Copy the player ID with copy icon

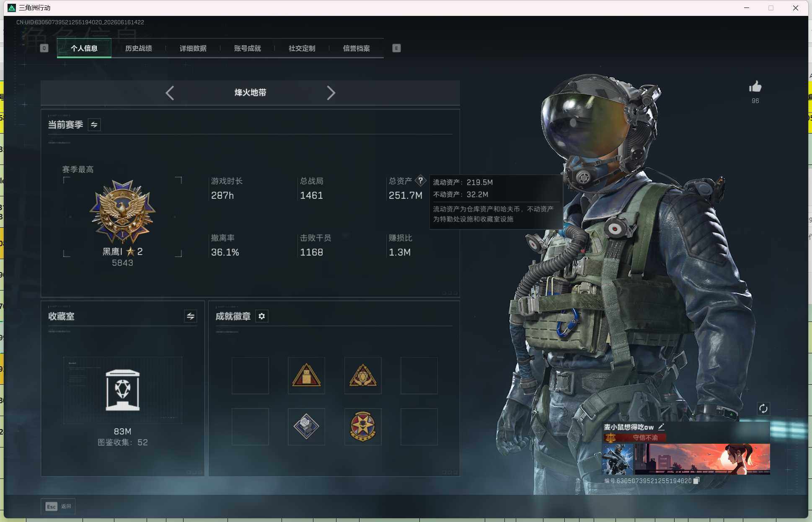(696, 481)
